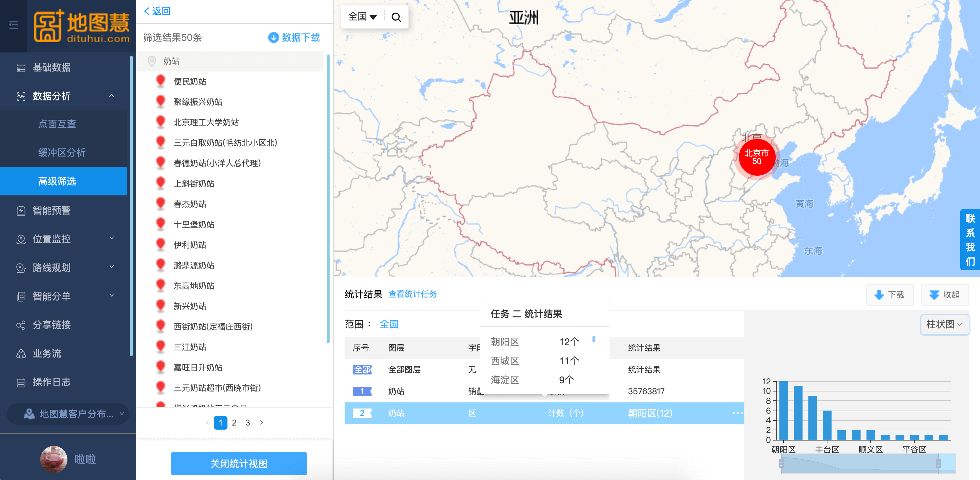Select the 聚缘振兴奶站 marker icon
The width and height of the screenshot is (980, 480).
click(160, 101)
